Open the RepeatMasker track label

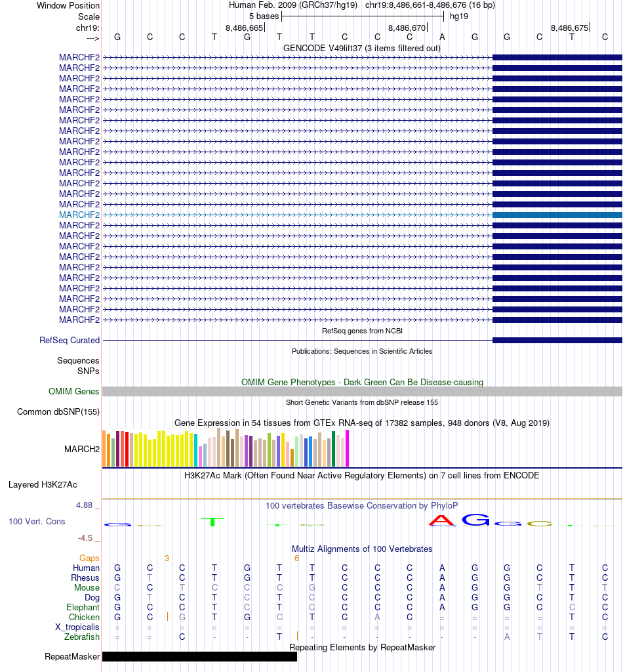[72, 656]
